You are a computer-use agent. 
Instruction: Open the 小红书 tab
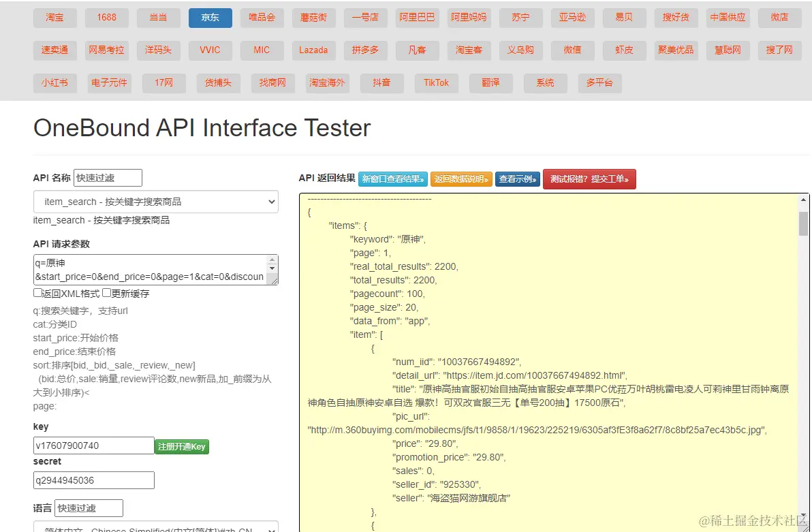point(55,83)
